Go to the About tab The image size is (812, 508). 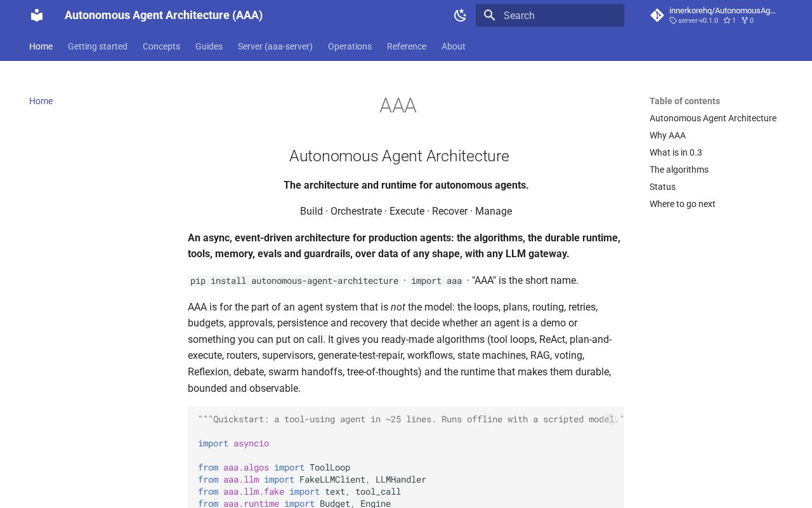[454, 46]
